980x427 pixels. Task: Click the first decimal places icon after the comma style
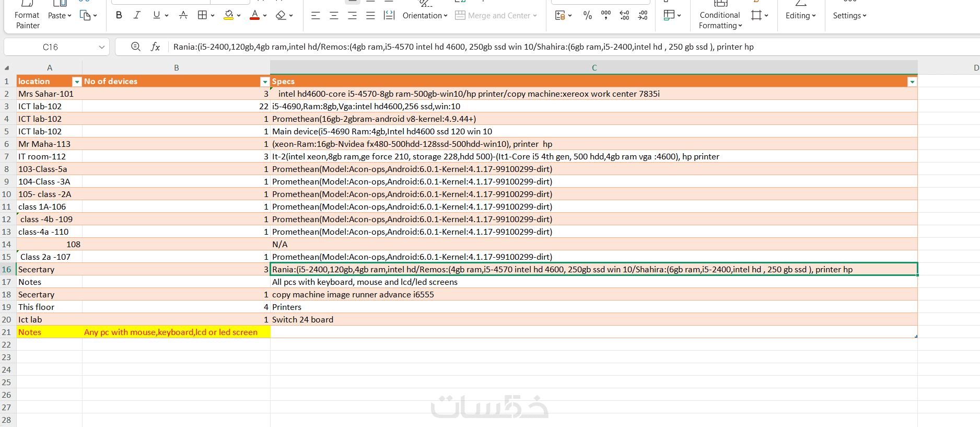tap(624, 16)
